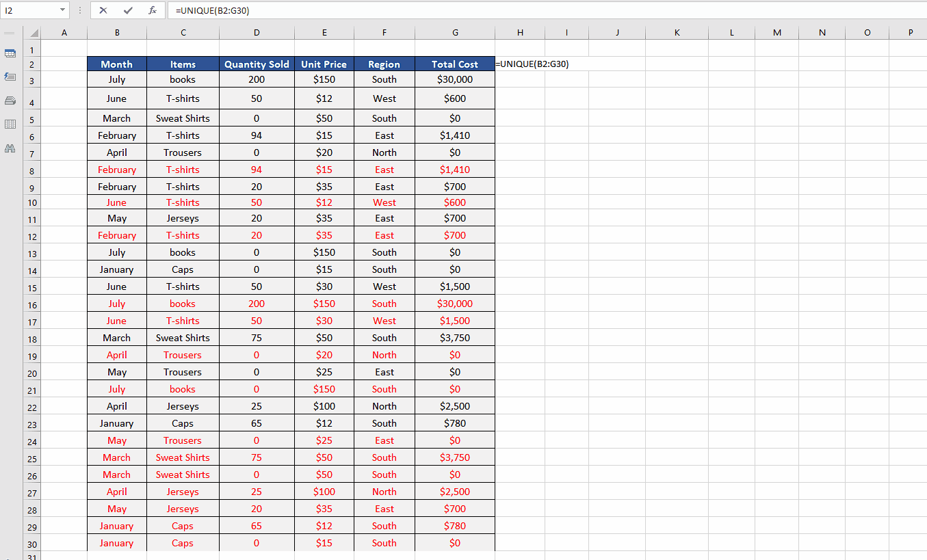Click the grid columns icon in sidebar
Image resolution: width=927 pixels, height=560 pixels.
[x=10, y=124]
